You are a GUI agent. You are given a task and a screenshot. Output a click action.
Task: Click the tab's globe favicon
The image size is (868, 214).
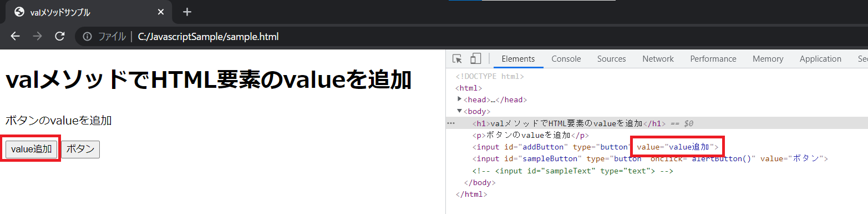tap(19, 12)
